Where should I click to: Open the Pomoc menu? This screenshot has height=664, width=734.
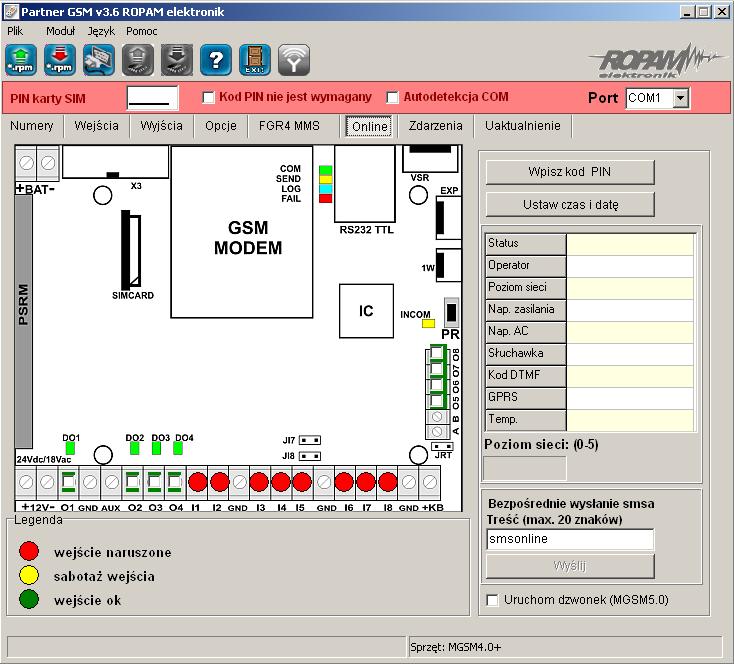pyautogui.click(x=141, y=31)
